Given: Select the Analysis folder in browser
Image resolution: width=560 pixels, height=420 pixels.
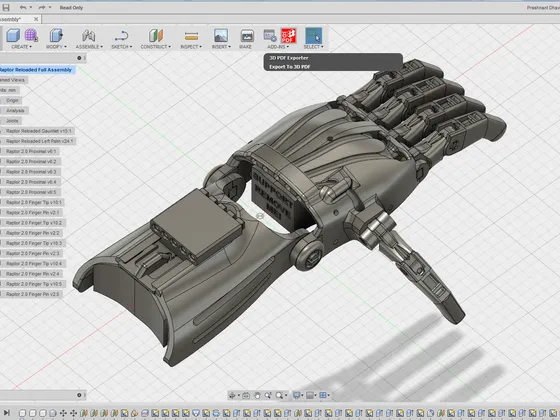Looking at the screenshot, I should coord(15,111).
